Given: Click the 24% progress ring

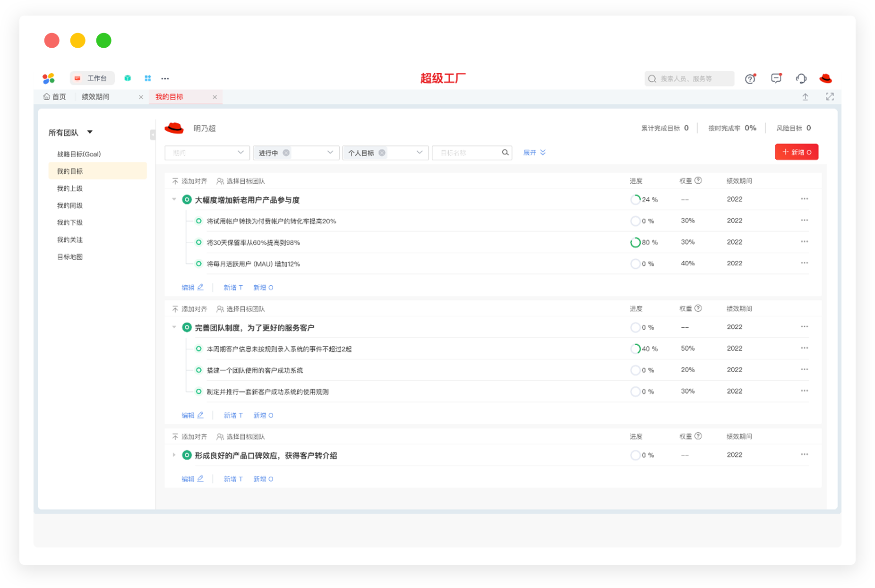Looking at the screenshot, I should (x=635, y=200).
